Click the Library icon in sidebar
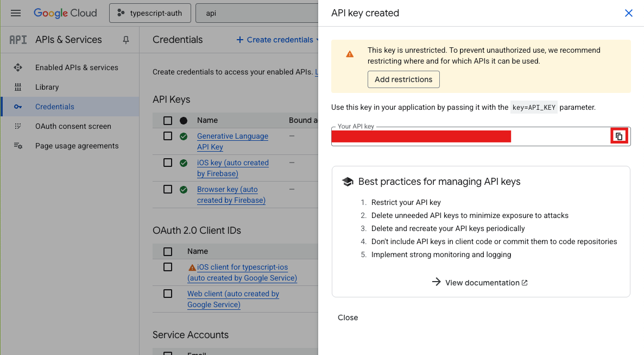The width and height of the screenshot is (644, 355). tap(18, 87)
